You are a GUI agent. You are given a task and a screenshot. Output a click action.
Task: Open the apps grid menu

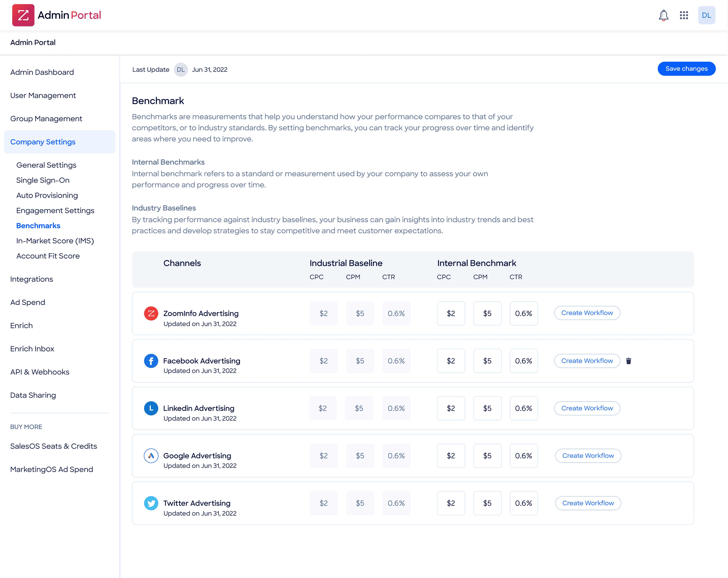pyautogui.click(x=684, y=15)
